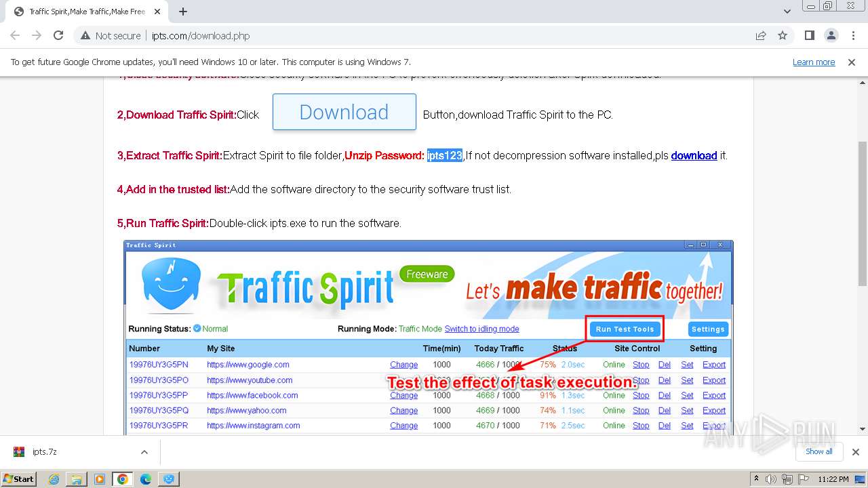Open Windows Media Player taskbar icon

pyautogui.click(x=100, y=479)
